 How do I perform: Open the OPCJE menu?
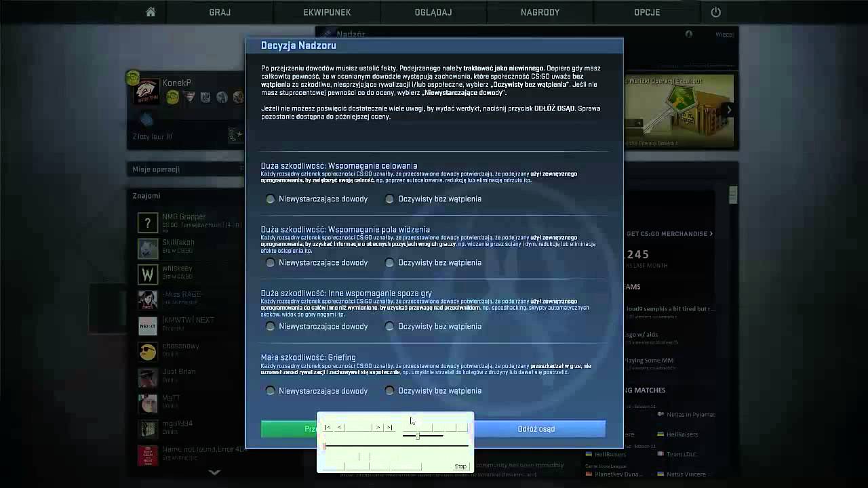point(647,12)
